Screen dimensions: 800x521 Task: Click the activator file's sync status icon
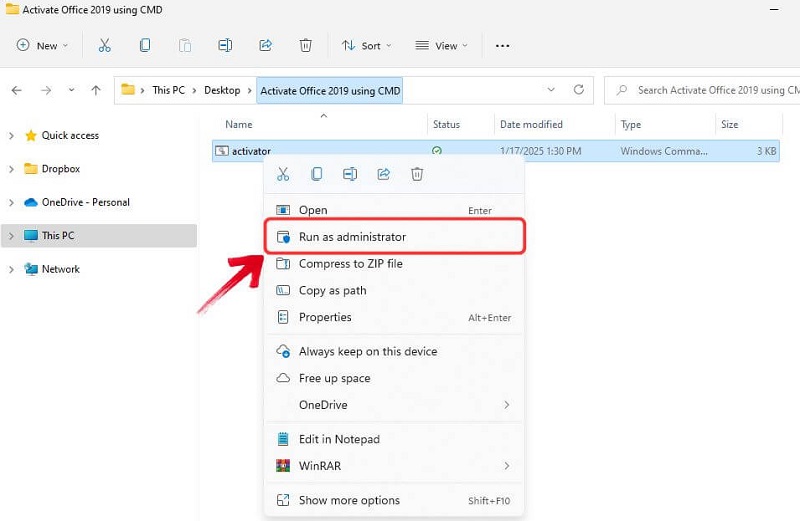coord(437,151)
